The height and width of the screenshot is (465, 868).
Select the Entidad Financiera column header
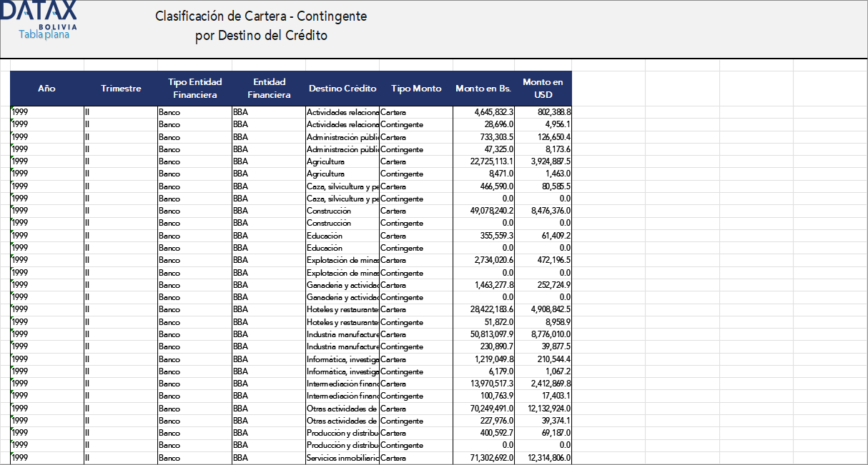click(x=269, y=89)
